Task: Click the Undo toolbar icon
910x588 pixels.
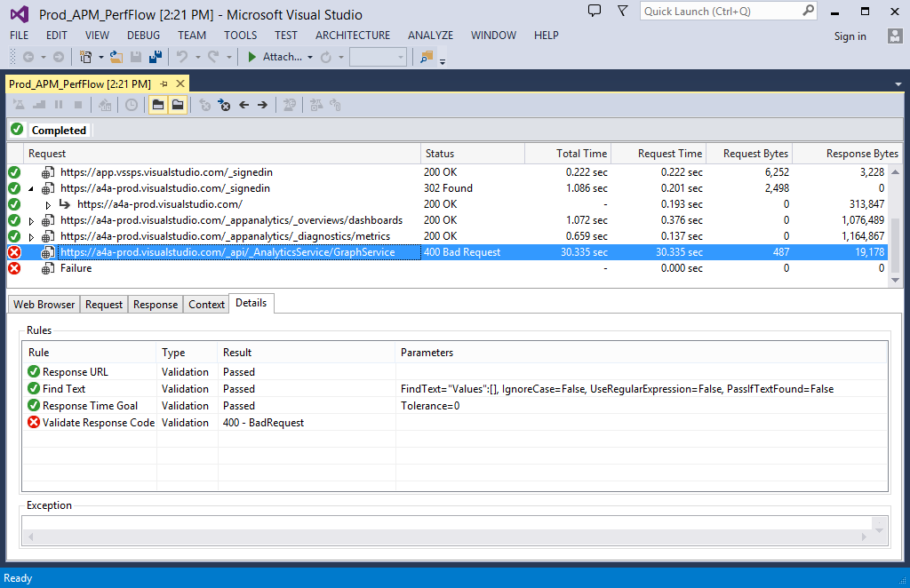Action: tap(182, 57)
